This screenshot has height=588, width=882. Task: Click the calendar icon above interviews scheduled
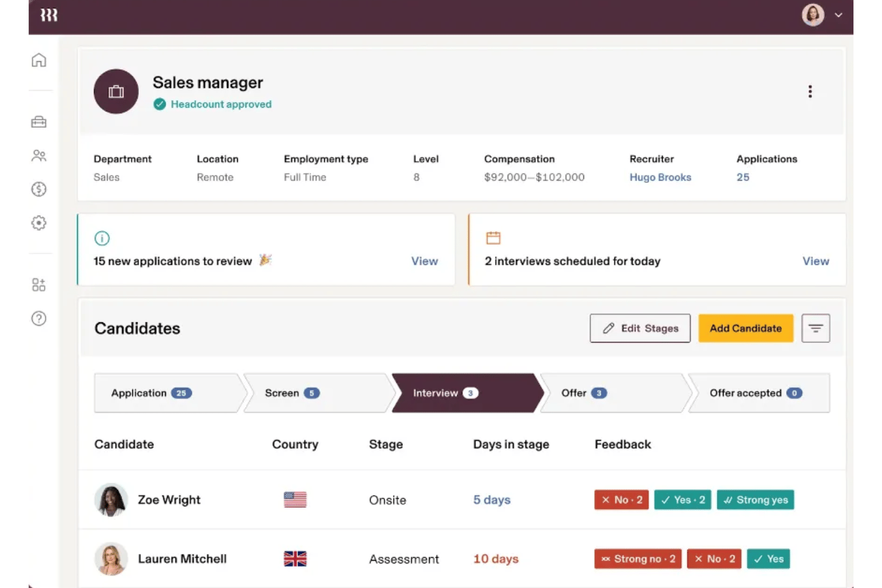(493, 238)
